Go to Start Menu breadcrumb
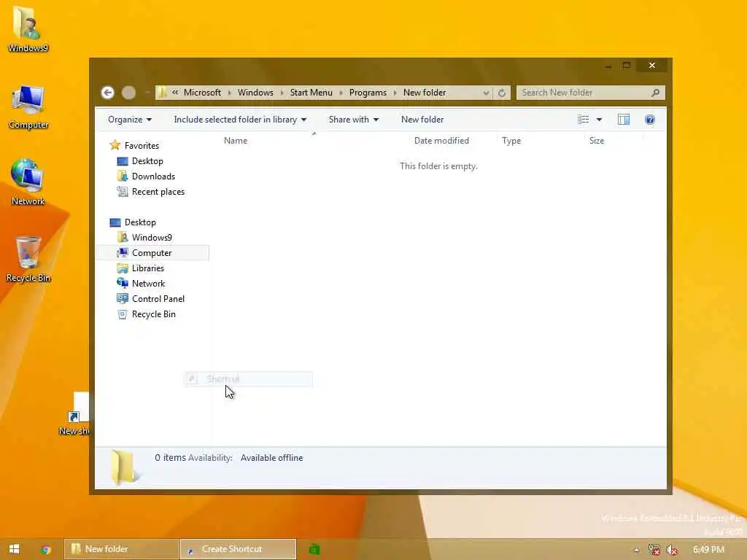The height and width of the screenshot is (560, 747). (311, 93)
